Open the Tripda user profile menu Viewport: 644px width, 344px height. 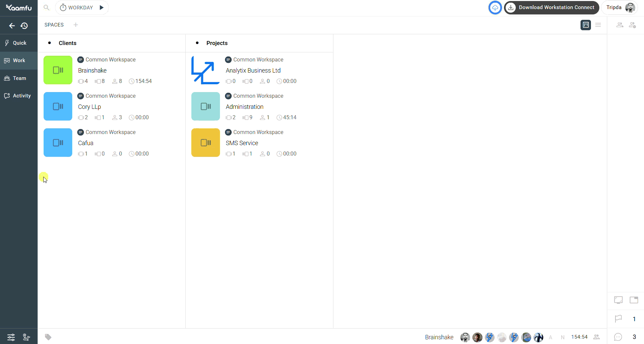point(620,7)
